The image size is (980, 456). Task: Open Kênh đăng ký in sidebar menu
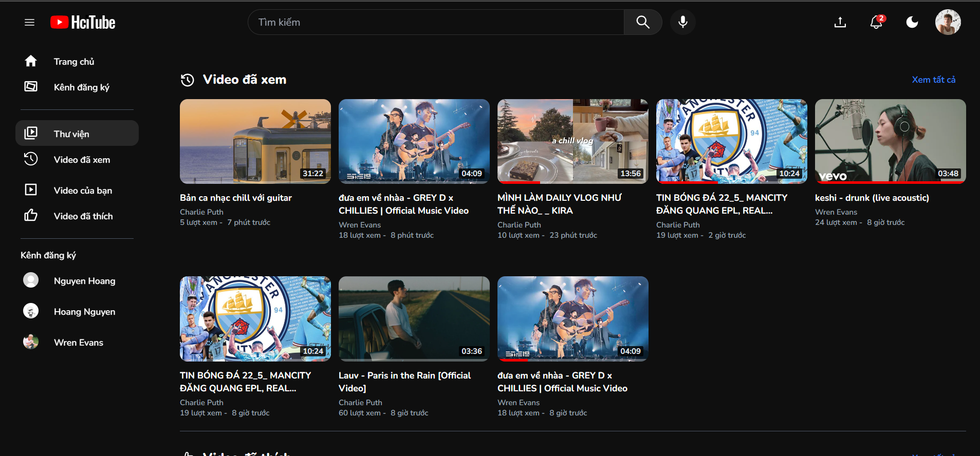77,87
